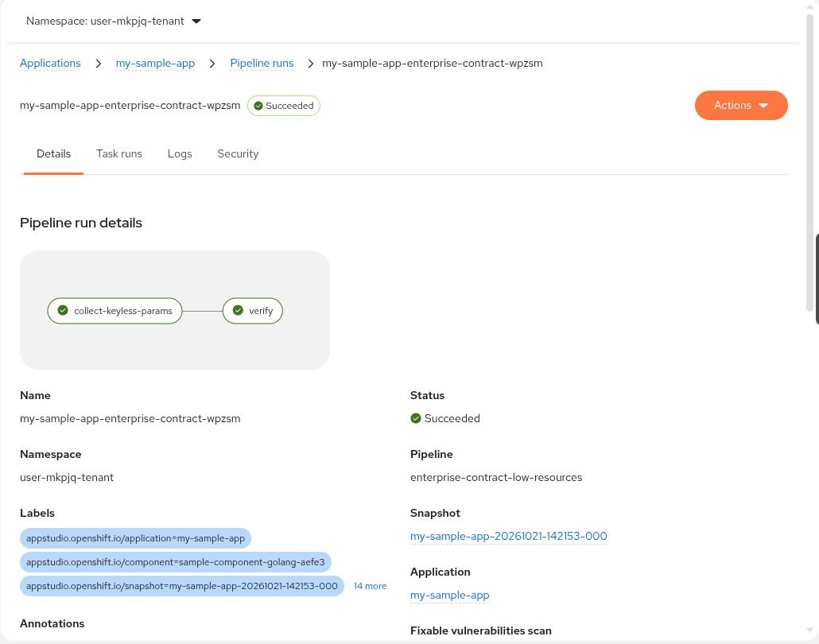The width and height of the screenshot is (819, 644).
Task: Switch to the Task runs tab
Action: [x=119, y=153]
